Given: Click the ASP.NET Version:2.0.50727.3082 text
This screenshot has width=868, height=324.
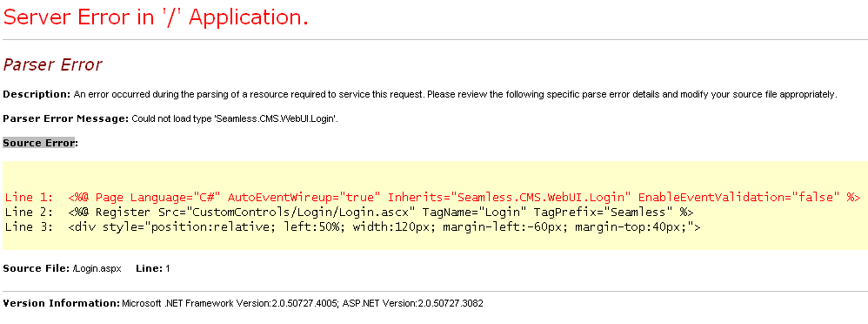Looking at the screenshot, I should (413, 303).
